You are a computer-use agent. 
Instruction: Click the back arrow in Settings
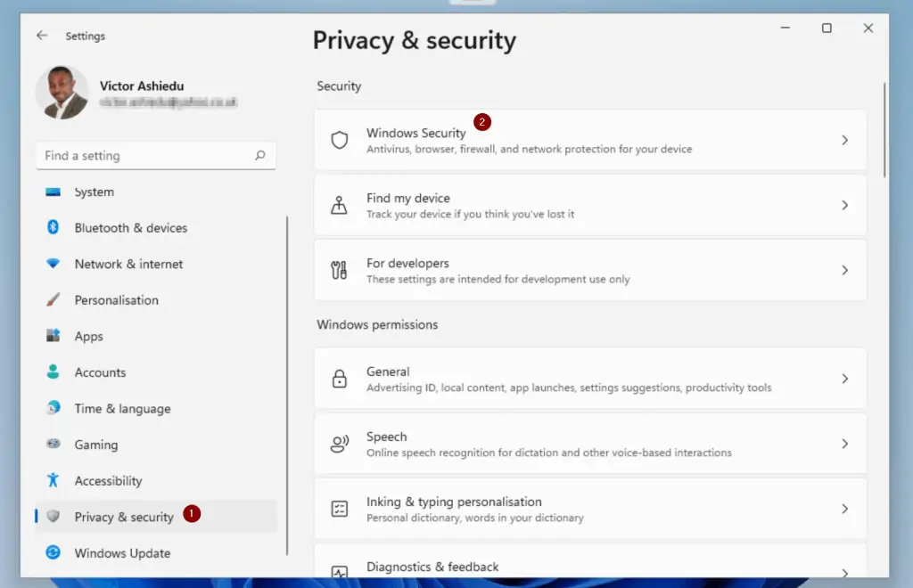point(42,36)
